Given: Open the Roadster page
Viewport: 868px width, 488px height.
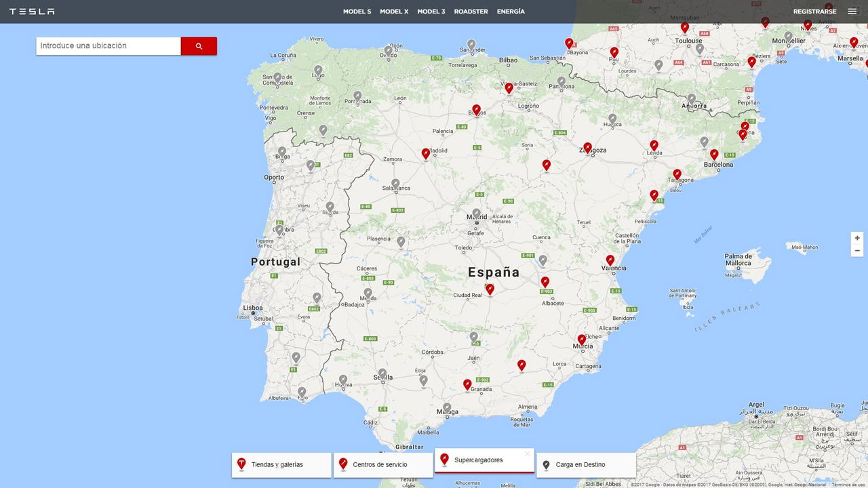Looking at the screenshot, I should (471, 12).
